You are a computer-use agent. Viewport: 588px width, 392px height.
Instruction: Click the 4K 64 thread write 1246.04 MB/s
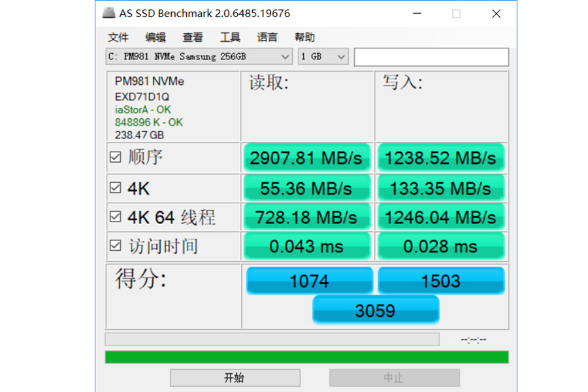point(440,217)
